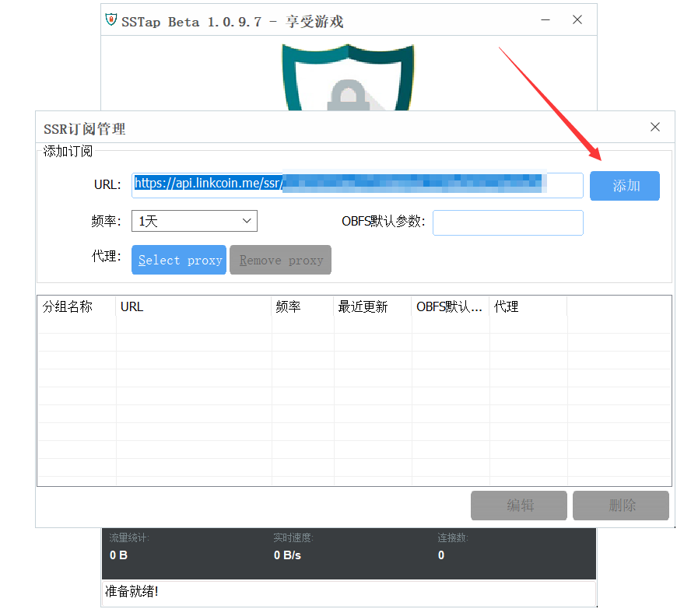Click the OBFS默认... column header
The width and height of the screenshot is (691, 616).
pyautogui.click(x=451, y=306)
